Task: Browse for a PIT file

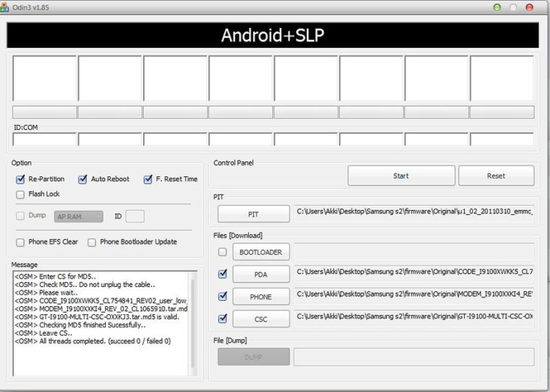Action: click(x=254, y=214)
